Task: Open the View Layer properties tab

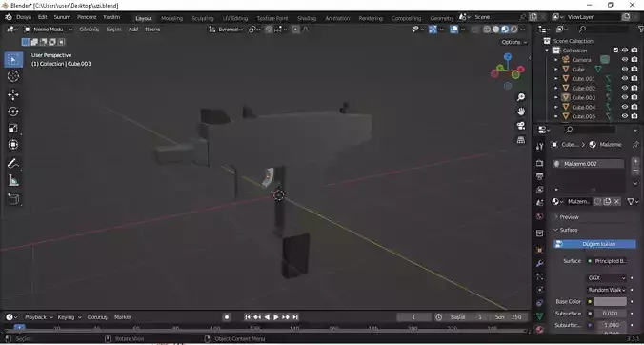Action: (539, 190)
